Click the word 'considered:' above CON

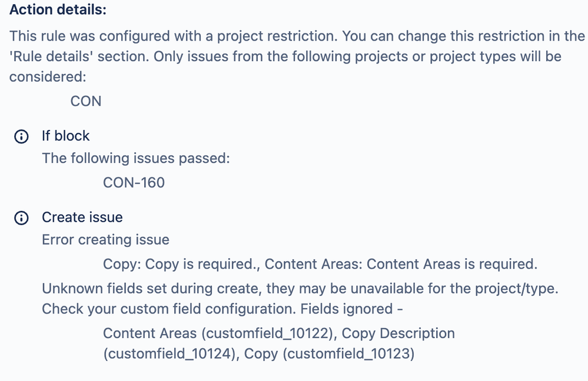[x=48, y=77]
